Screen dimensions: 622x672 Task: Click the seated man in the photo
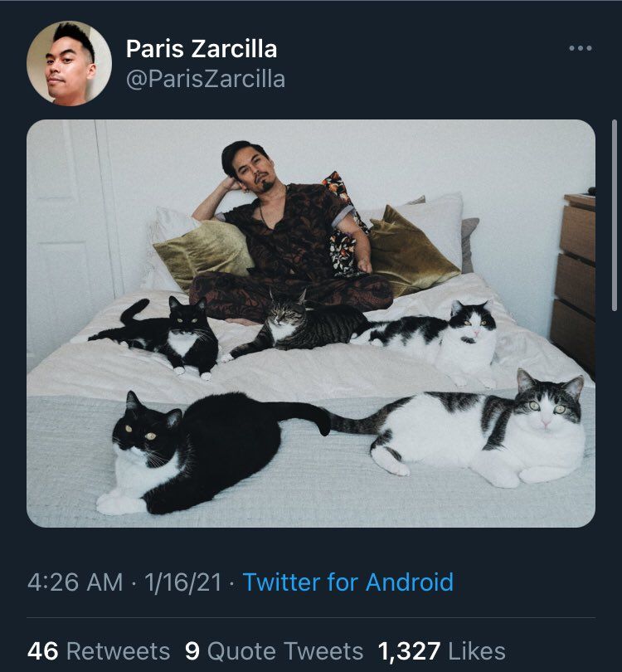pos(291,231)
